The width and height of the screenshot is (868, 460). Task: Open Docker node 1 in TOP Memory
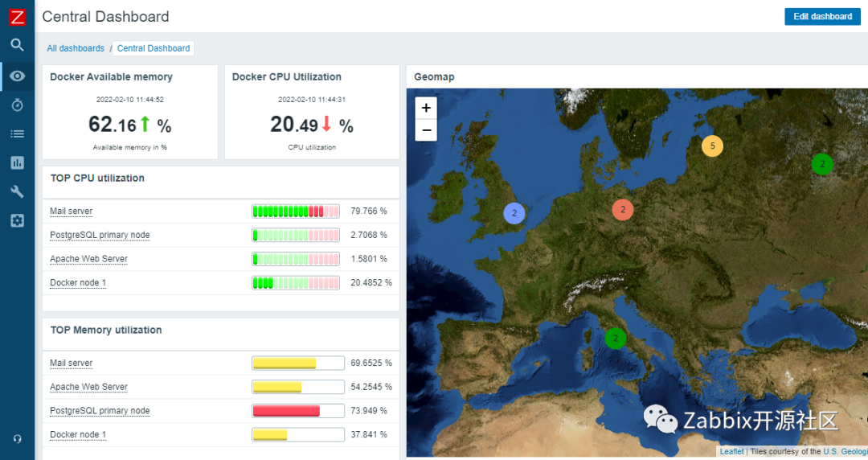click(x=77, y=434)
